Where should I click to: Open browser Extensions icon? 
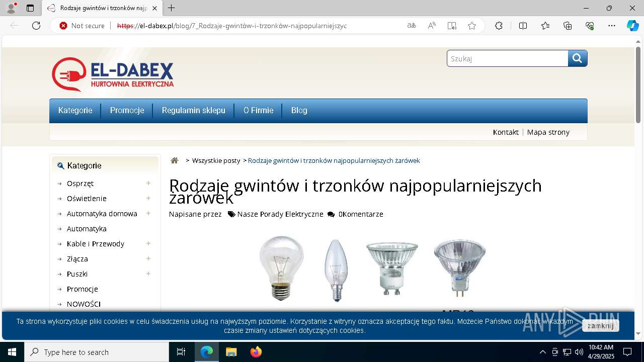pos(499,26)
